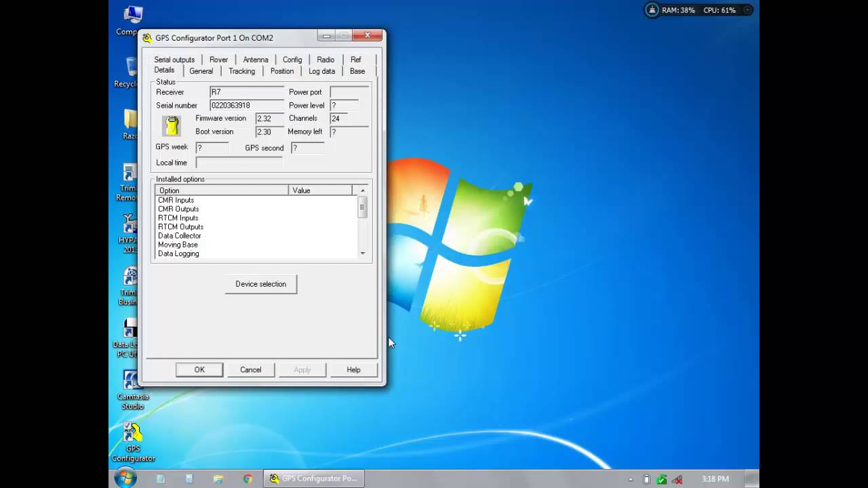Open the Camtasia Studio desktop shortcut

coord(132,390)
